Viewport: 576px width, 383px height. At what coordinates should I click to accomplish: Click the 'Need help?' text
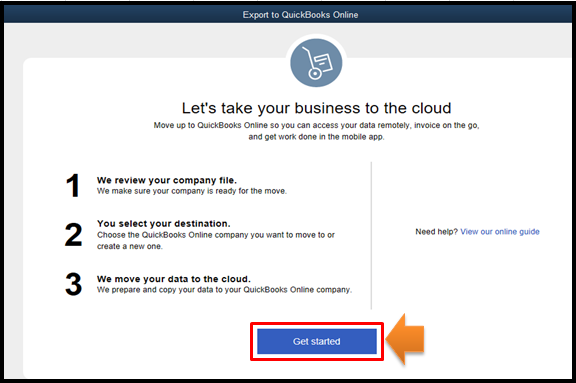pos(436,232)
